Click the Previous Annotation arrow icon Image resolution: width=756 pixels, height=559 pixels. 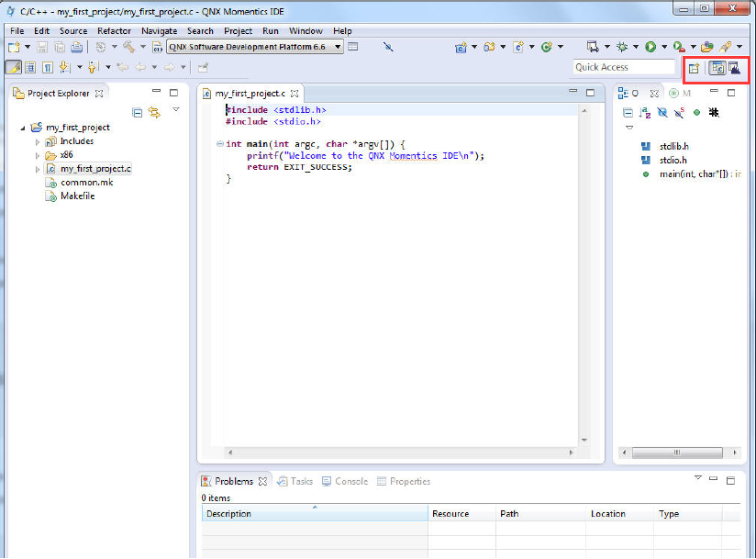click(x=94, y=68)
